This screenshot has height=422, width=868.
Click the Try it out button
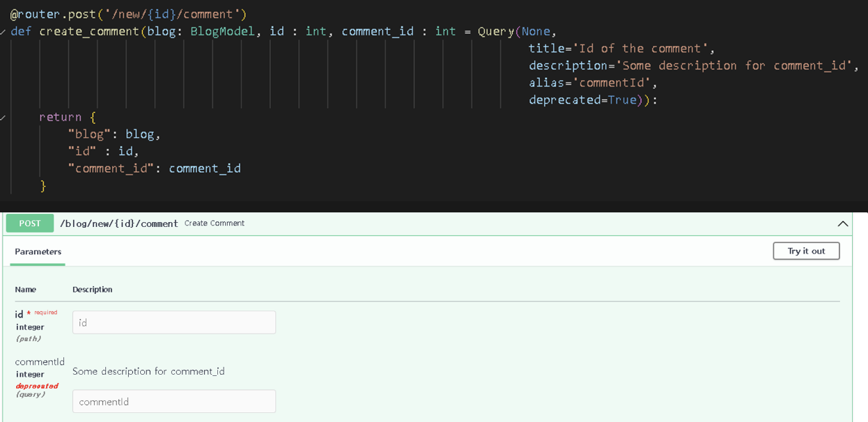tap(806, 251)
